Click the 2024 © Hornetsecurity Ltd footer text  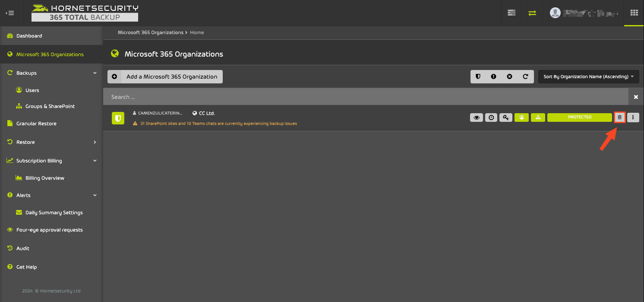pyautogui.click(x=51, y=291)
